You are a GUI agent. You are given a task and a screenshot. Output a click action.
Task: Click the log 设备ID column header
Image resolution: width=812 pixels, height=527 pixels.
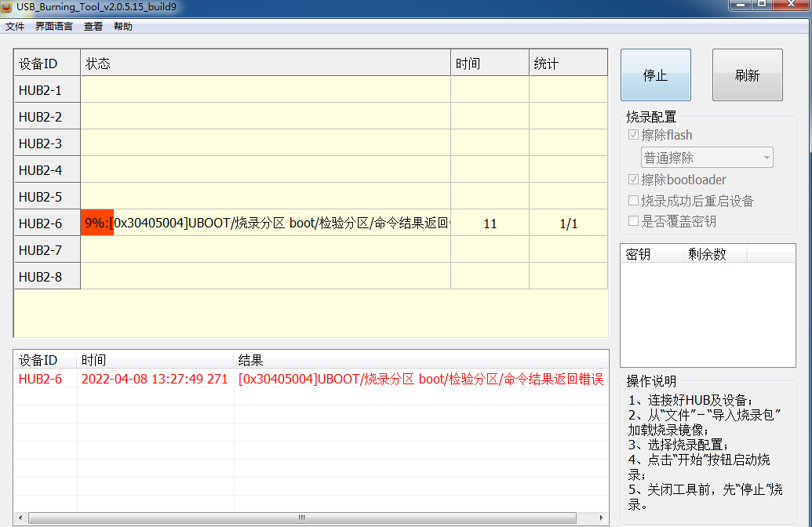[x=46, y=360]
